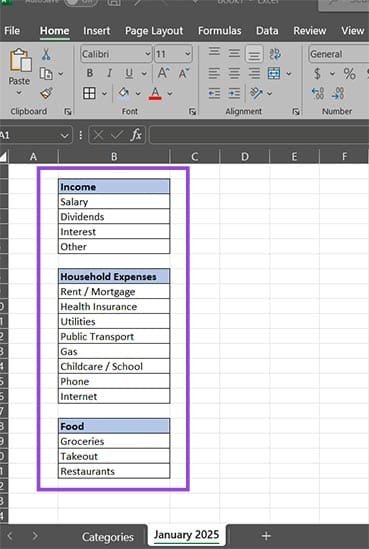
Task: Select the Household Expenses header cell
Action: [114, 277]
